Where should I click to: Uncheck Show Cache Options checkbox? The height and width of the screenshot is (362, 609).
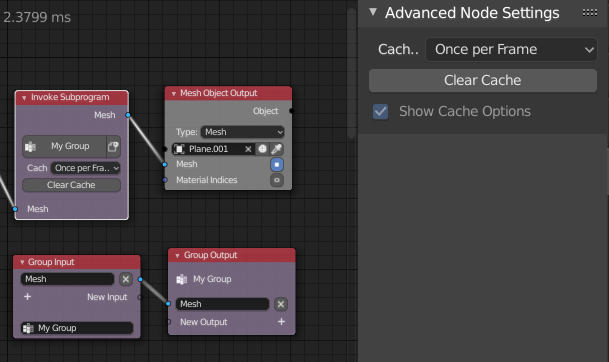click(x=380, y=111)
